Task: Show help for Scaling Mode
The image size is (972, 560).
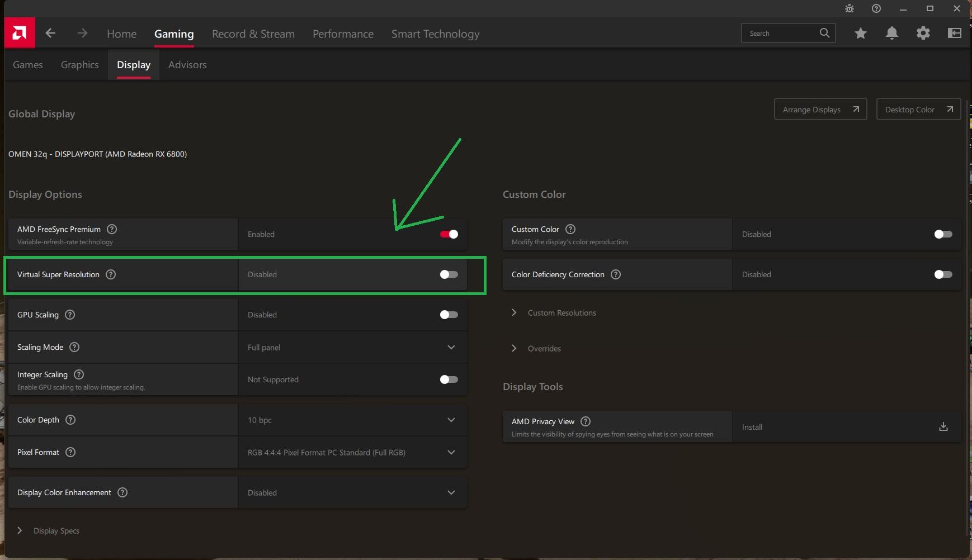Action: click(x=74, y=347)
